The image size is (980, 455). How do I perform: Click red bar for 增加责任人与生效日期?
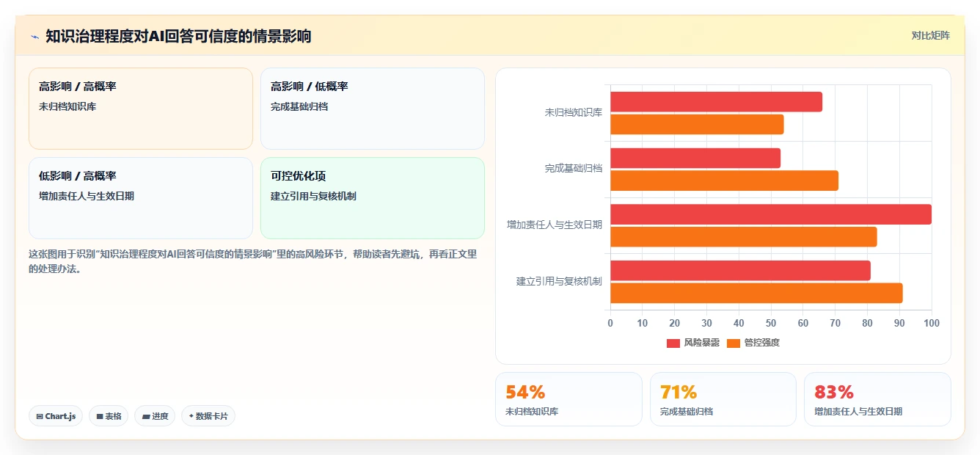click(771, 214)
